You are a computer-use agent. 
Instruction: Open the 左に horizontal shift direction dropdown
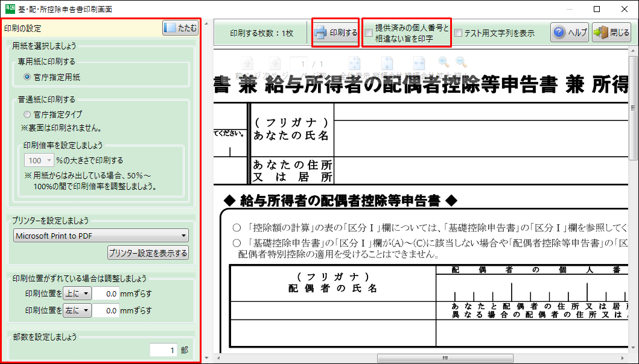click(x=77, y=310)
